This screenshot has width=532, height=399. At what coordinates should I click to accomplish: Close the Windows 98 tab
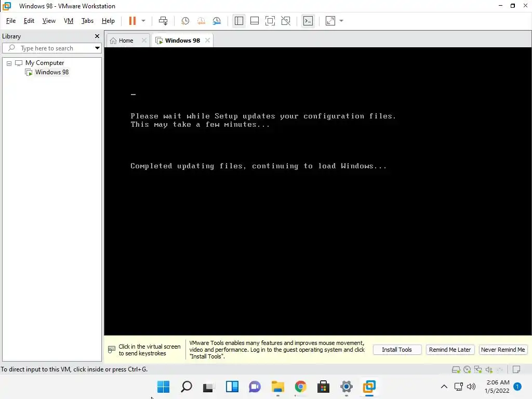208,41
